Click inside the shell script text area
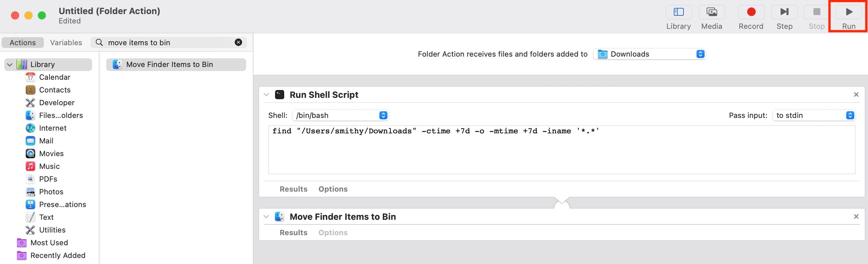The image size is (868, 264). pyautogui.click(x=561, y=152)
